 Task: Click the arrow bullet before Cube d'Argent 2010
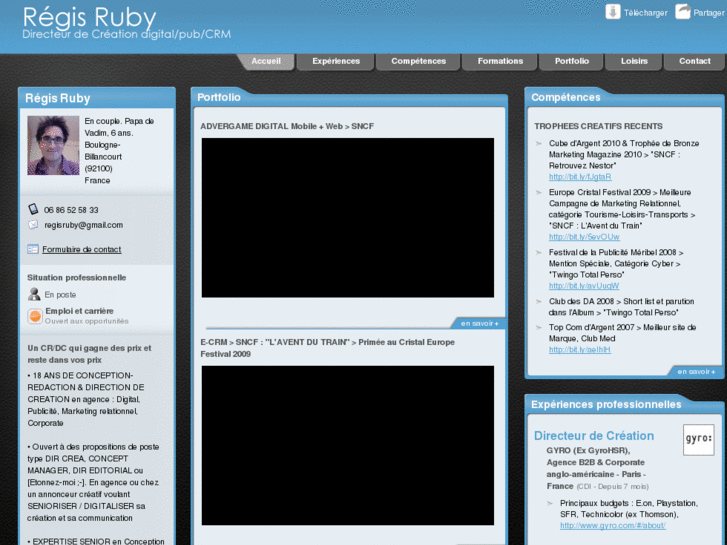[x=539, y=143]
